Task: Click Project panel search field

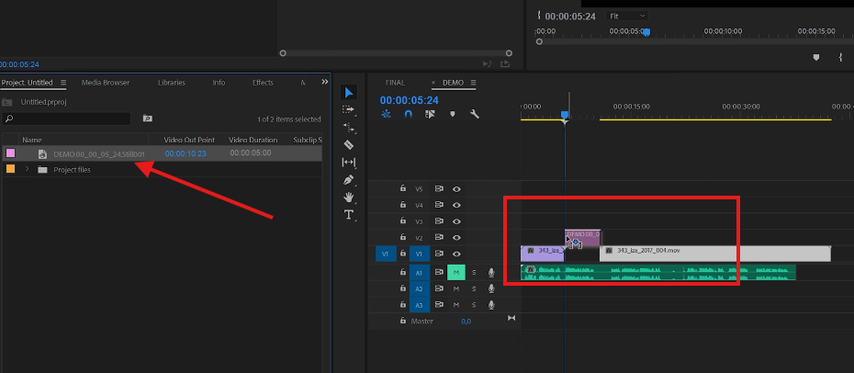Action: pos(66,118)
